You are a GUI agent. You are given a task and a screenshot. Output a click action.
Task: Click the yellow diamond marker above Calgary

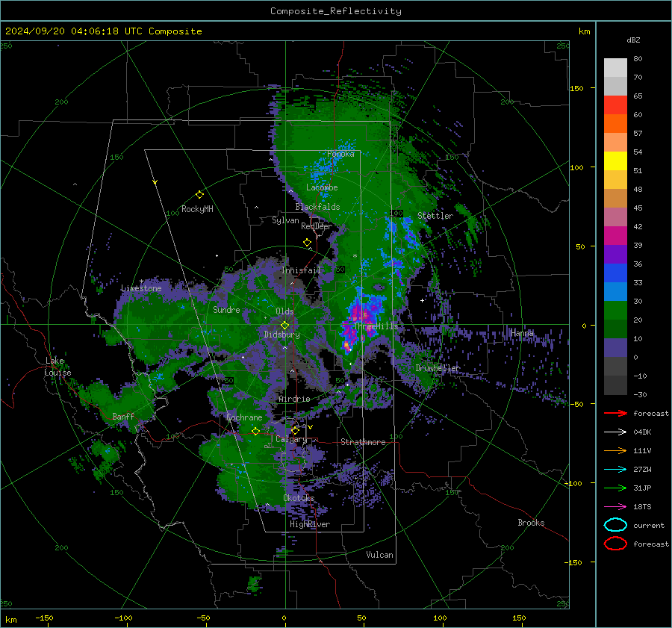click(x=295, y=430)
